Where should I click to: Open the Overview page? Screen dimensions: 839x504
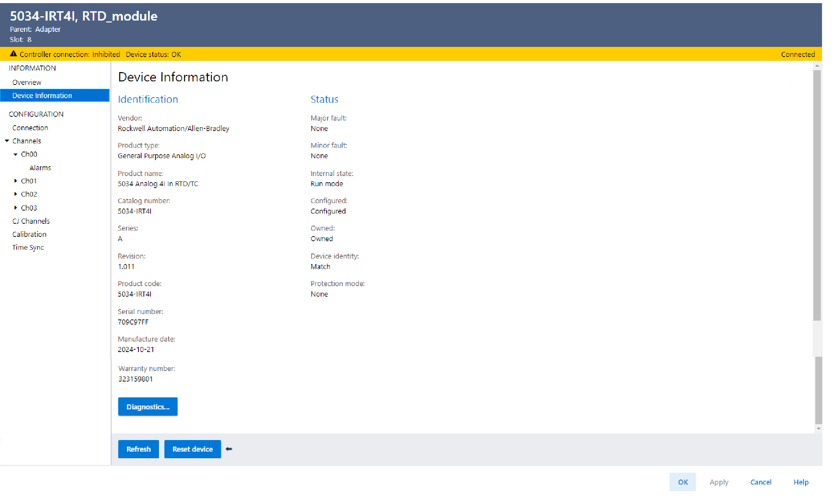[x=27, y=82]
